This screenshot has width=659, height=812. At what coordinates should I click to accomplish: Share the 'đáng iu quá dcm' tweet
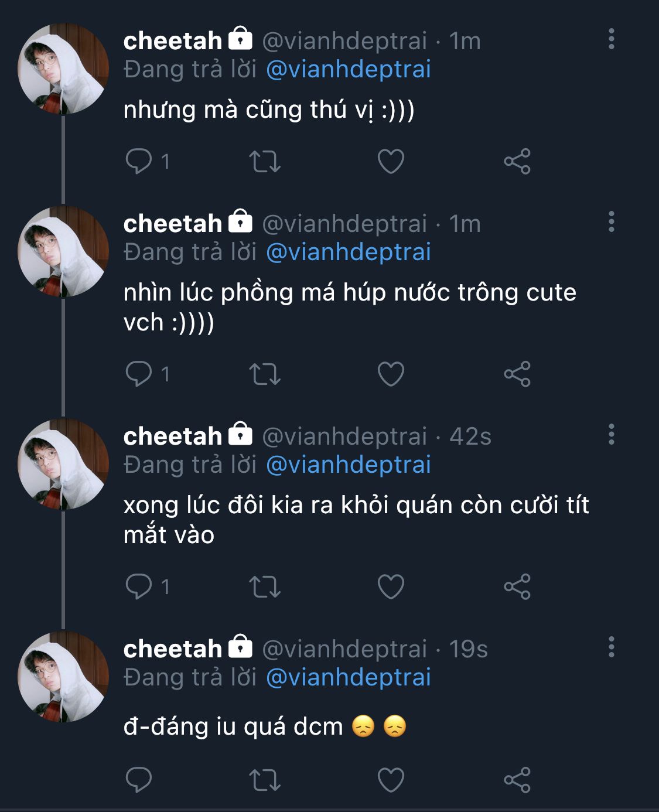[x=517, y=780]
